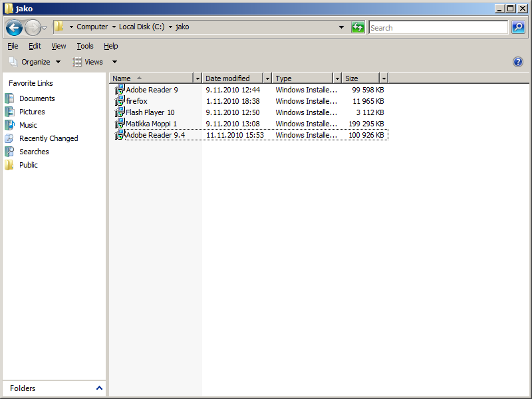Open the Help menu

[111, 46]
